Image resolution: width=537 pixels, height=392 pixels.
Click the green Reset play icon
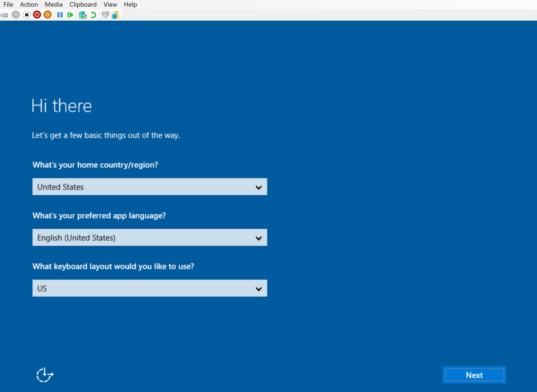[70, 15]
